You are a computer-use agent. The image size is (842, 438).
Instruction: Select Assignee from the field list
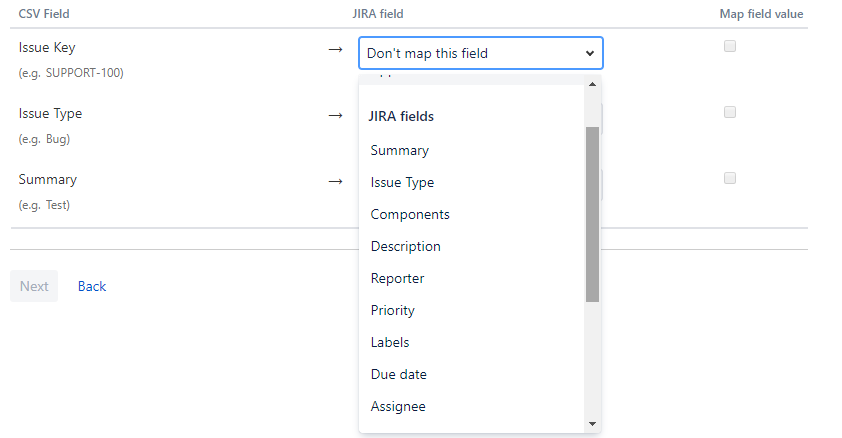tap(398, 406)
